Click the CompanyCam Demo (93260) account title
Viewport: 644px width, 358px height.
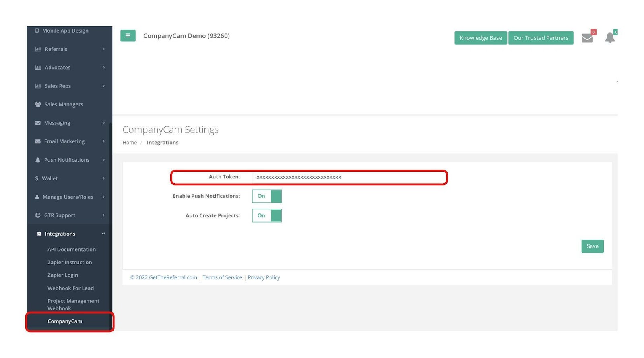pyautogui.click(x=186, y=36)
